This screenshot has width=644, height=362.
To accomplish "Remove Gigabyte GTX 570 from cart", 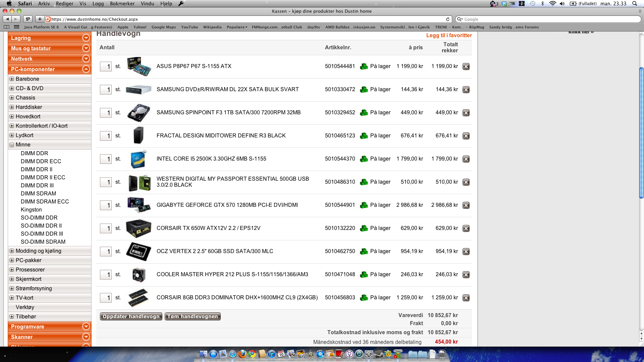I will coord(466,205).
